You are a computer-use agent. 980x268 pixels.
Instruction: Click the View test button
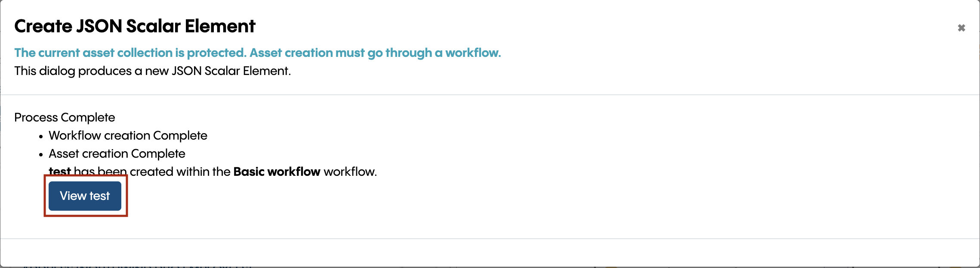click(85, 196)
